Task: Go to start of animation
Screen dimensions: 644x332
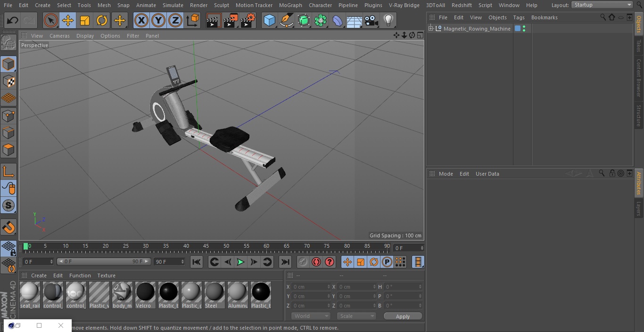Action: (x=197, y=262)
